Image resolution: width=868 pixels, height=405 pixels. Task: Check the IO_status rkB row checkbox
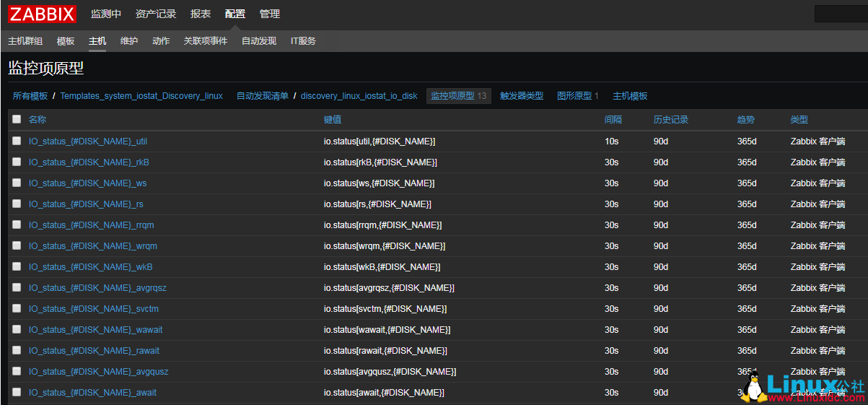(17, 162)
